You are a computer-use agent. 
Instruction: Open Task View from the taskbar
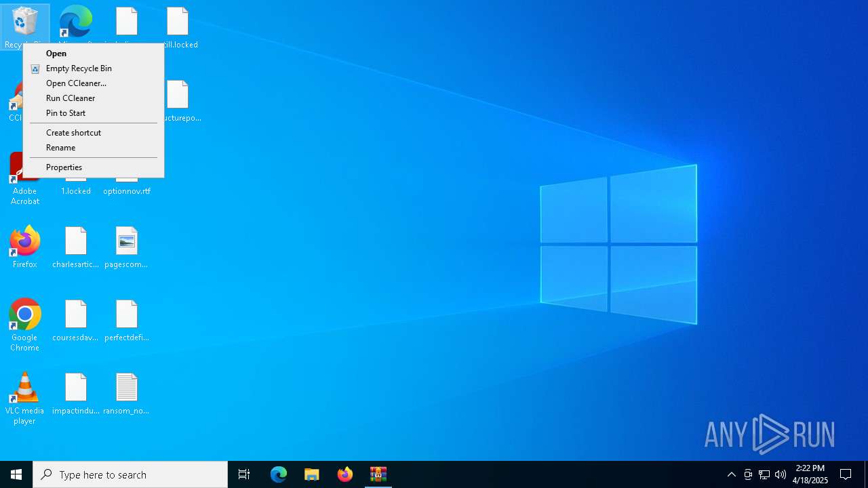244,474
